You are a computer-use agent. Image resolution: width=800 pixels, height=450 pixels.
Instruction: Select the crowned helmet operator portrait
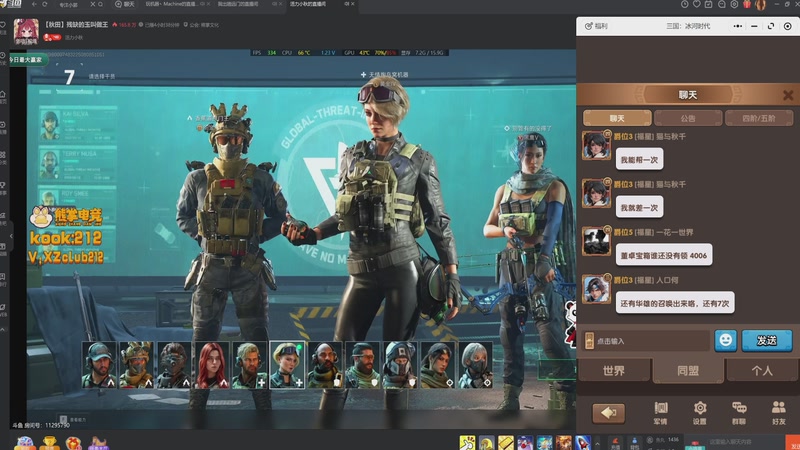coord(136,365)
